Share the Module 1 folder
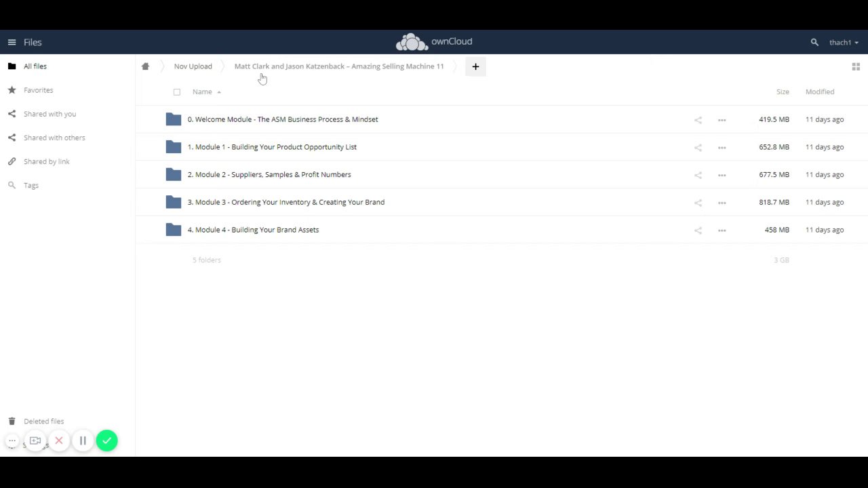Screen dimensions: 868x488 pyautogui.click(x=698, y=147)
